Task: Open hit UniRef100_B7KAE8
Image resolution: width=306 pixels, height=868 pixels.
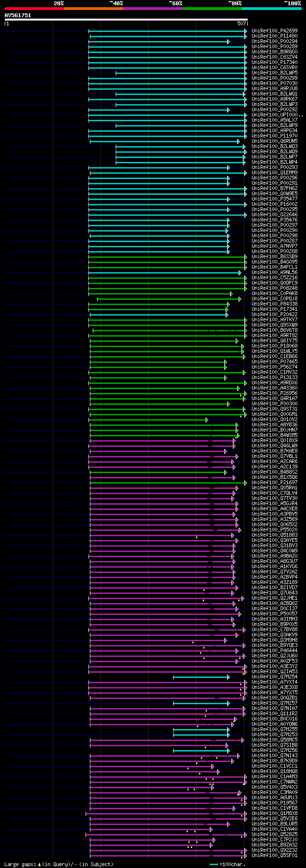Action: point(274,451)
